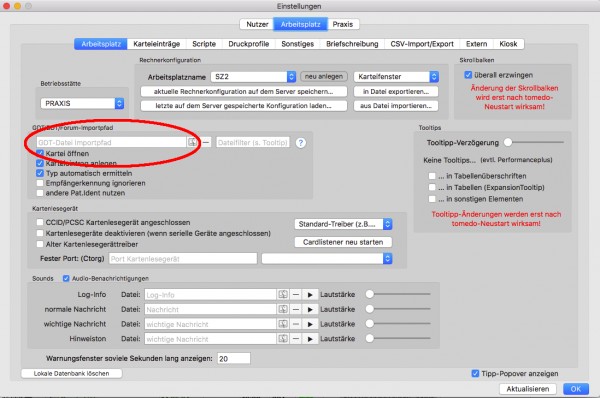Screen dimensions: 600x398
Task: Check 'Kartenlesegeräte deaktivieren' option
Action: (x=40, y=233)
